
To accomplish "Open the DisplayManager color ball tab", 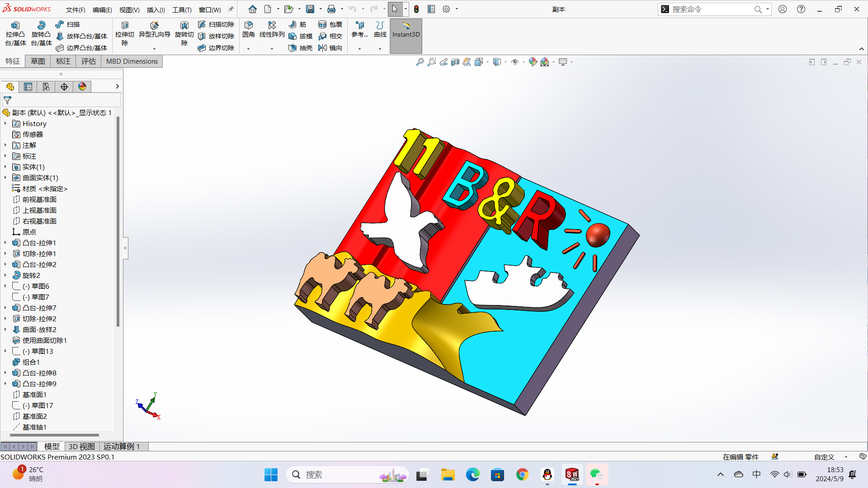I will pos(82,87).
